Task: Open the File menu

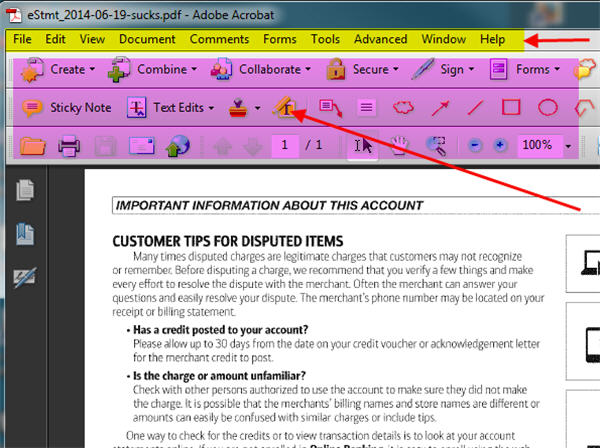Action: click(22, 39)
